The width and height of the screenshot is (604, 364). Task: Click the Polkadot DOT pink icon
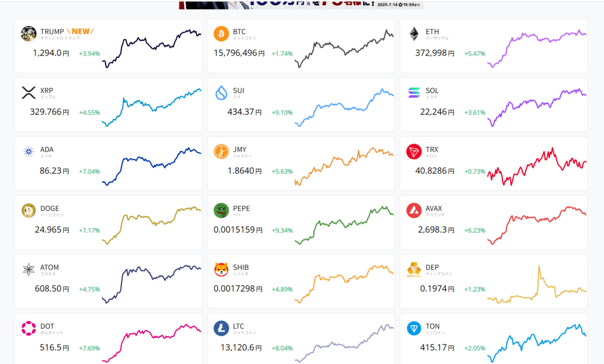tap(28, 329)
